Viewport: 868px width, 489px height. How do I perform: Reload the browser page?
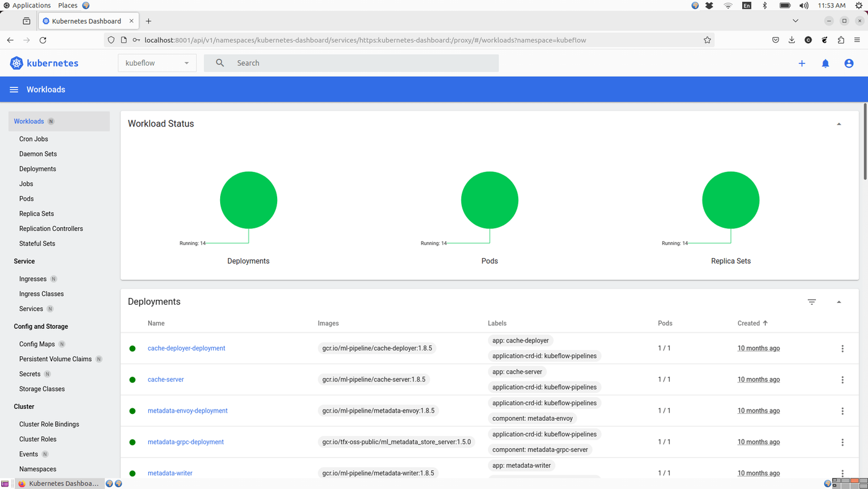pyautogui.click(x=43, y=40)
